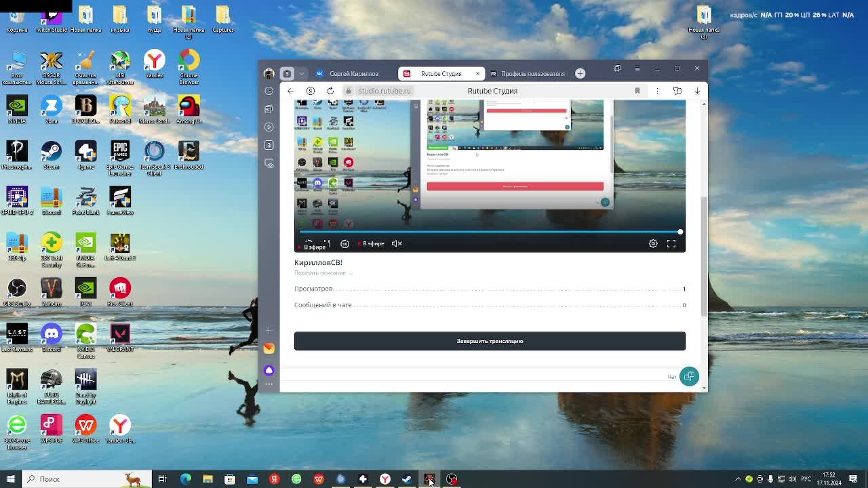
Task: Open the OBS Studio desktop shortcut
Action: [x=17, y=292]
